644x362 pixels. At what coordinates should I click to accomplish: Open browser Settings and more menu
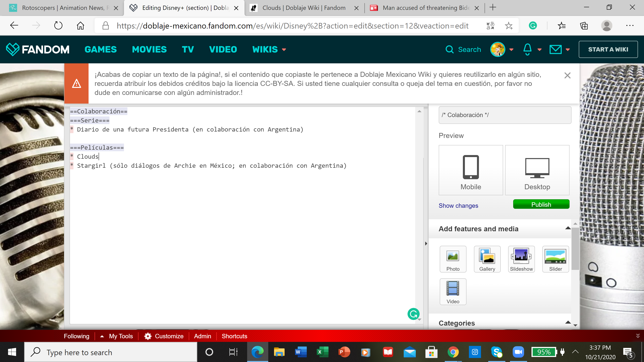[630, 26]
